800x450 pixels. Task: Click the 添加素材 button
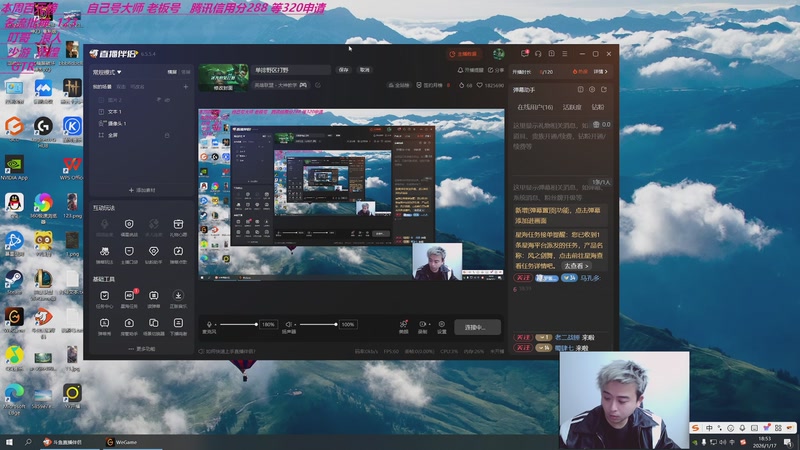[x=142, y=190]
